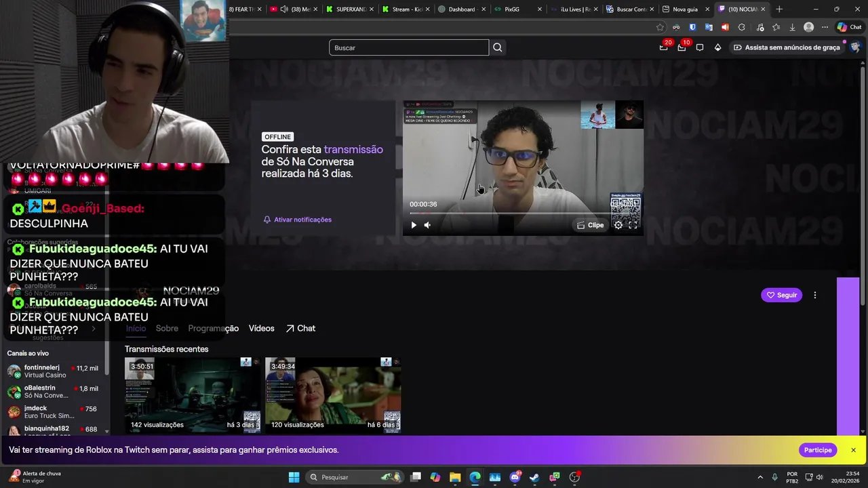Click the Clipe button in player
Image resolution: width=868 pixels, height=488 pixels.
(590, 225)
